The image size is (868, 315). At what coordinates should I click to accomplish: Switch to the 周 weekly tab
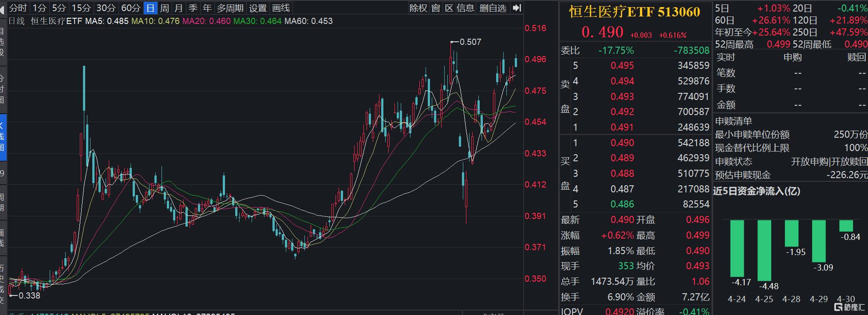165,8
